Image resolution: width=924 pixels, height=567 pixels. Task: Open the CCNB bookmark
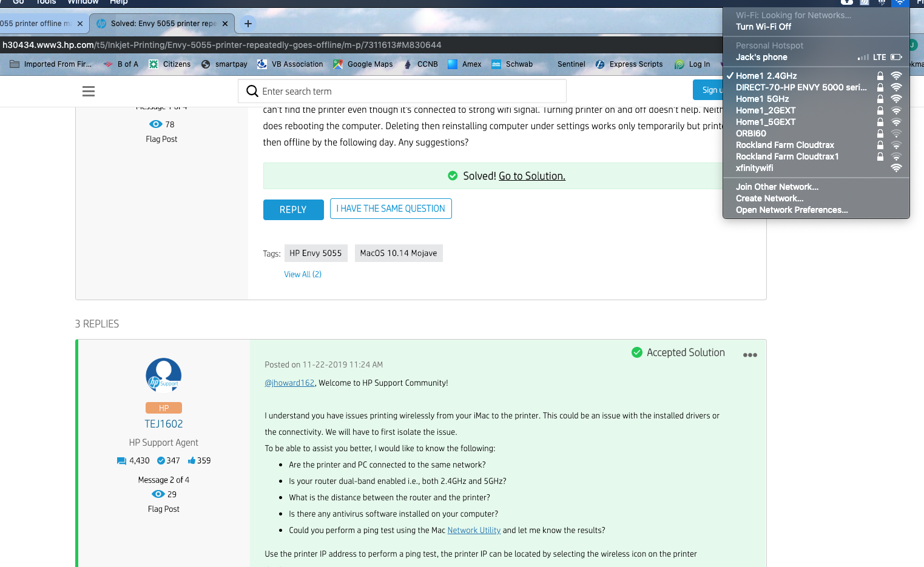(x=420, y=64)
